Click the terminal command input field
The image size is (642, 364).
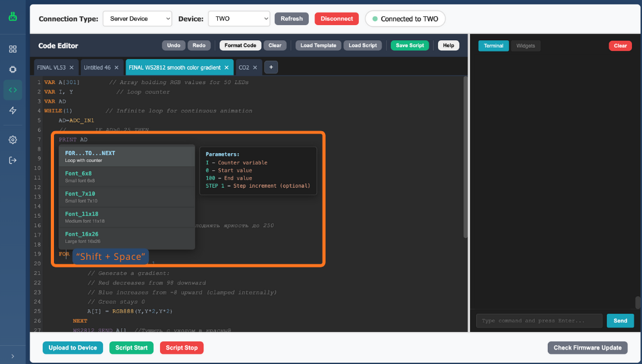tap(538, 321)
